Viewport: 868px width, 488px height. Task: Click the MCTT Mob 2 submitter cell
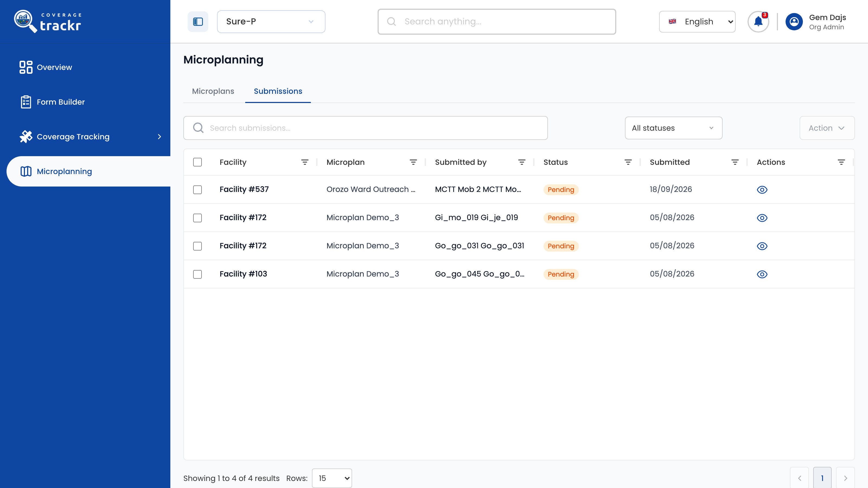click(x=478, y=189)
